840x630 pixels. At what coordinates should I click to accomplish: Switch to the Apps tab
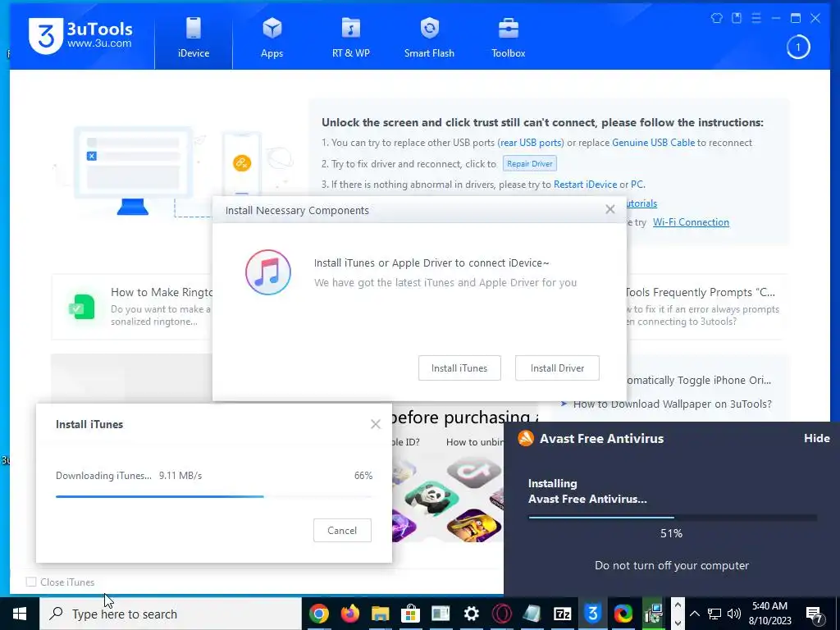click(272, 38)
